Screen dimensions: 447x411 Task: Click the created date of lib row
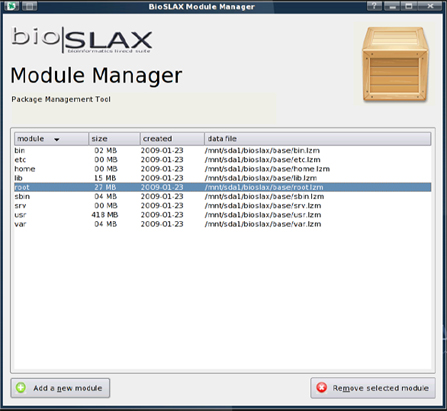tap(162, 178)
